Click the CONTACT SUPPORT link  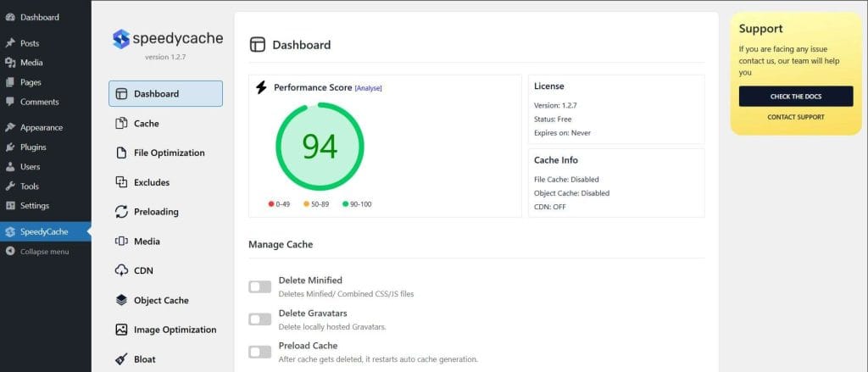tap(795, 117)
